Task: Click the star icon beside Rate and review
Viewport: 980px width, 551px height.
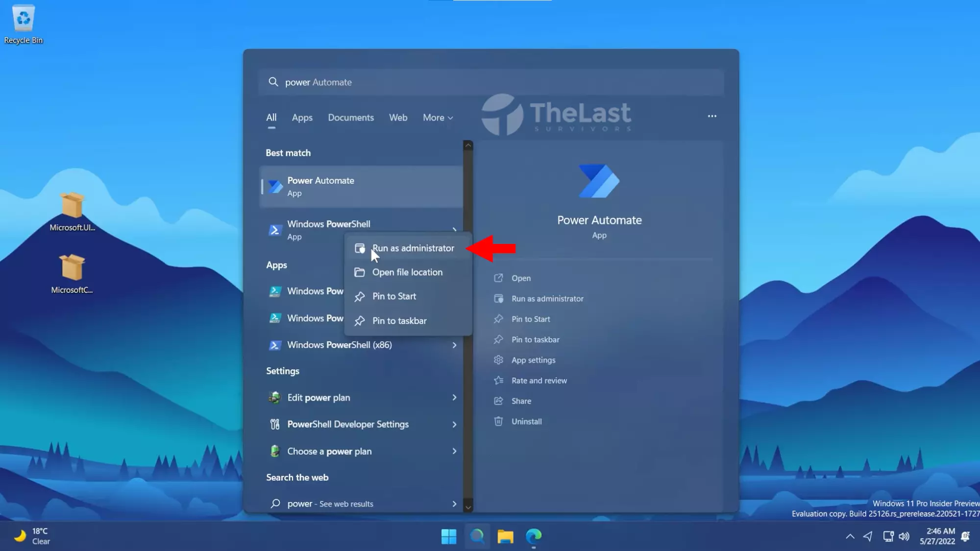Action: pyautogui.click(x=498, y=381)
